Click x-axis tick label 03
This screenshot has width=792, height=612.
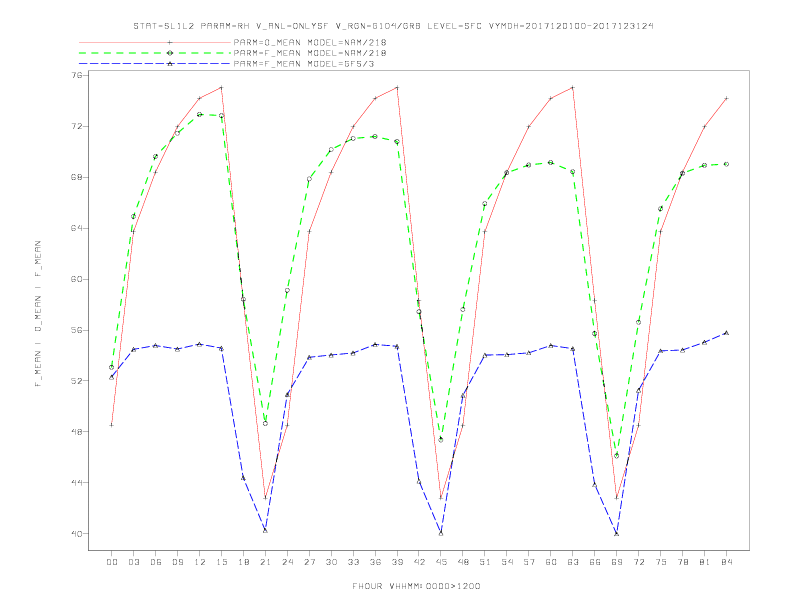click(x=133, y=562)
